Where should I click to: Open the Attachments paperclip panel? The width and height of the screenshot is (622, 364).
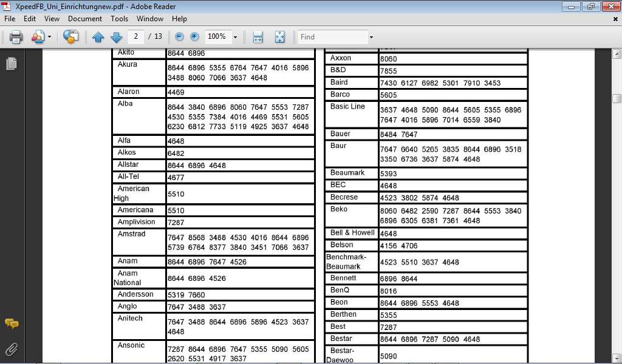[x=12, y=349]
